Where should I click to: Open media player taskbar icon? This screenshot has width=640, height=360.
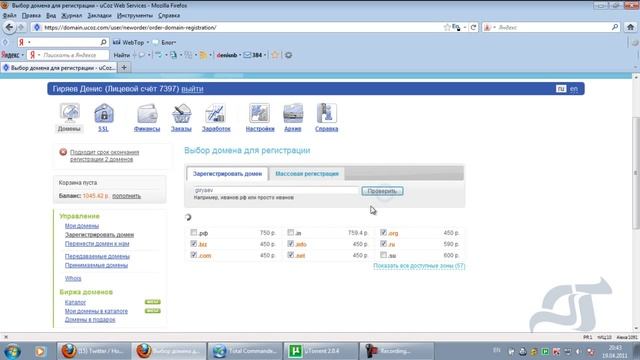40,351
